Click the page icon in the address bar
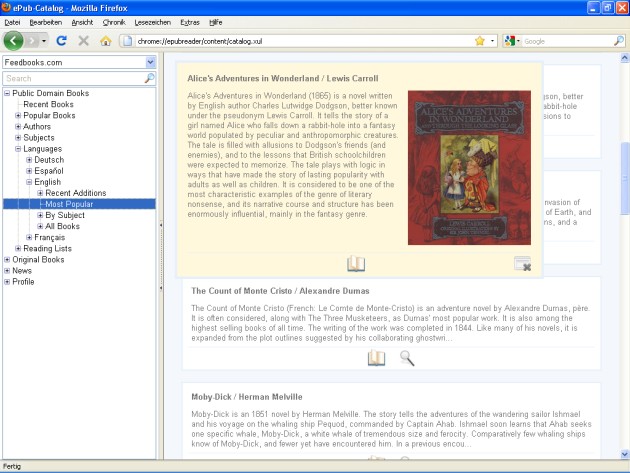The height and width of the screenshot is (473, 630). (x=127, y=41)
